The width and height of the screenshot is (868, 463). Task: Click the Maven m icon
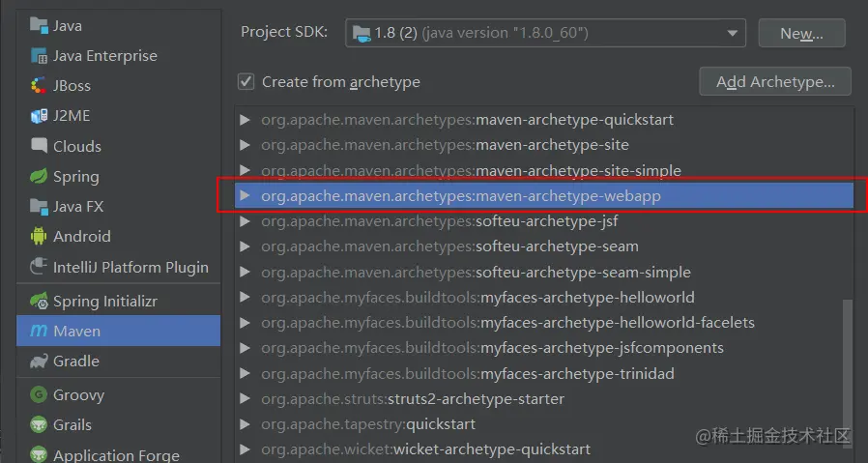[x=39, y=331]
